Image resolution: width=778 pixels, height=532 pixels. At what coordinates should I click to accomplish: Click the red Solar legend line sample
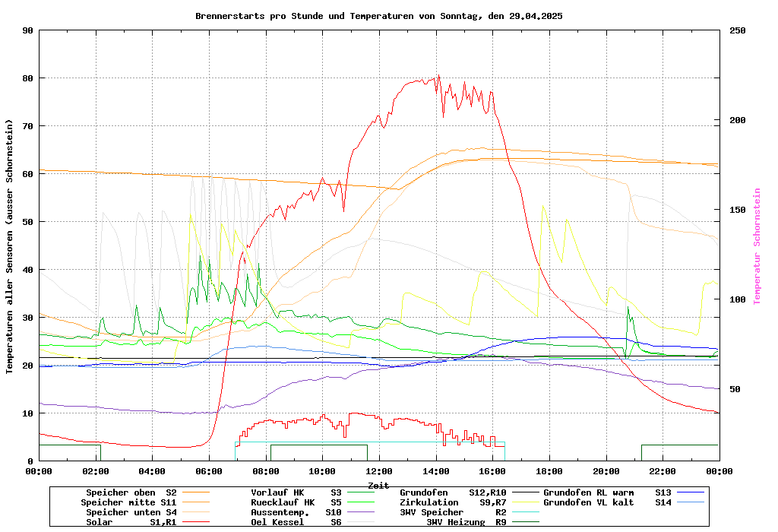click(210, 522)
